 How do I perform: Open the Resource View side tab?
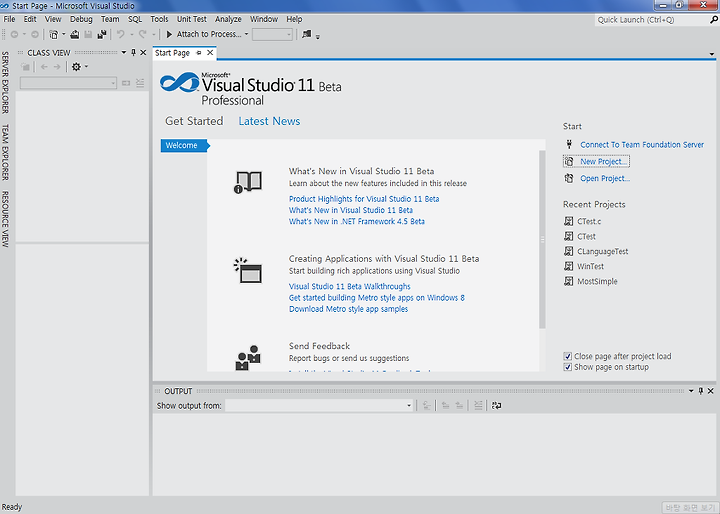[5, 219]
